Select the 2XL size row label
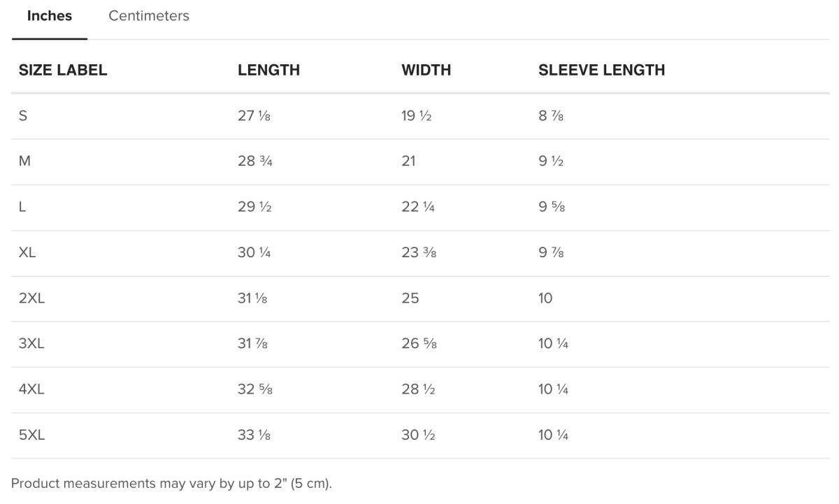This screenshot has height=504, width=839. tap(31, 298)
